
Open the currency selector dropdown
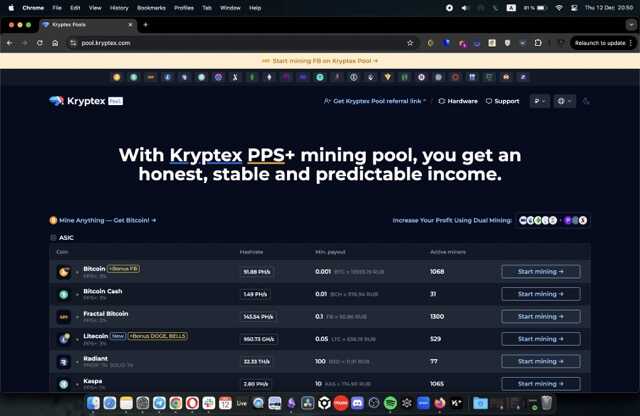point(539,101)
